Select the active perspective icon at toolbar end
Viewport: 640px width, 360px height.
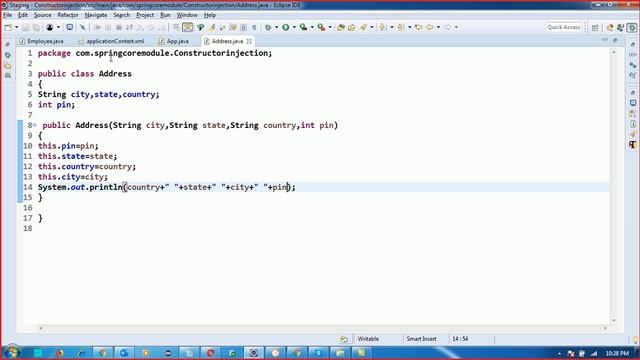click(632, 27)
